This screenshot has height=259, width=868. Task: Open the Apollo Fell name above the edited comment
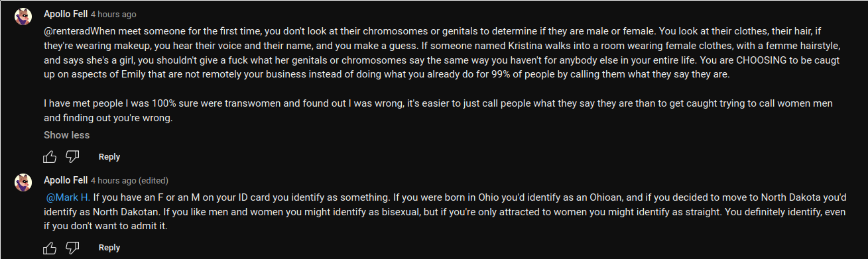pyautogui.click(x=66, y=180)
